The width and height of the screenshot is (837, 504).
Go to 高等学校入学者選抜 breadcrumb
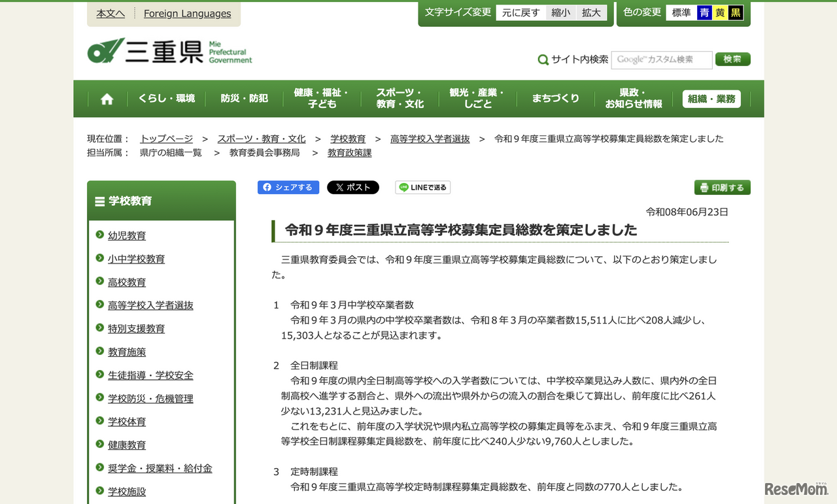coord(430,139)
